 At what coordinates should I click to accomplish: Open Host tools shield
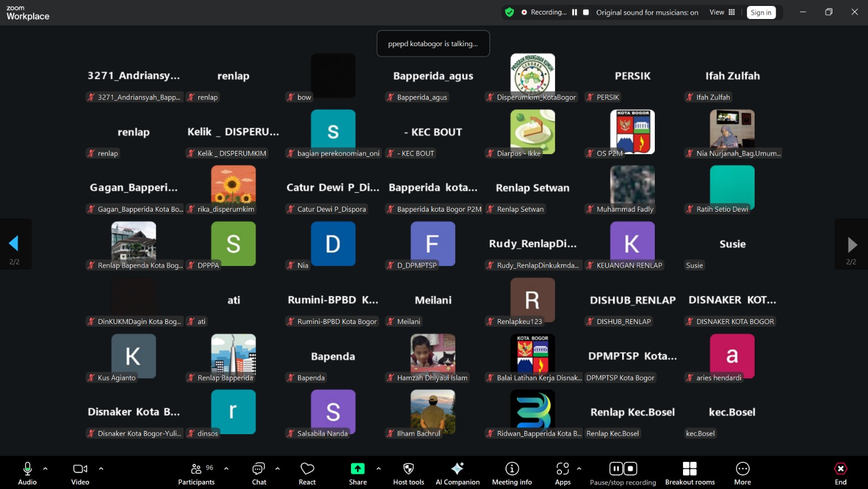coord(409,473)
